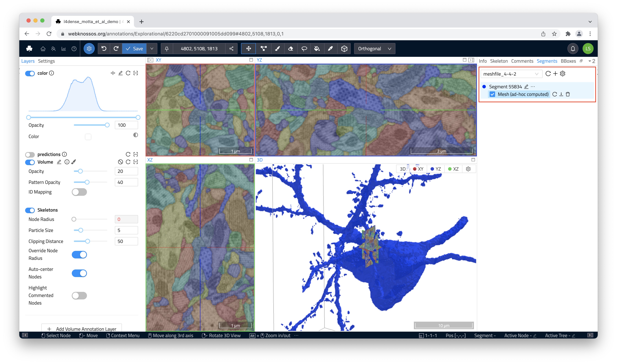Add a new segment with plus icon
This screenshot has height=364, width=617.
point(555,74)
